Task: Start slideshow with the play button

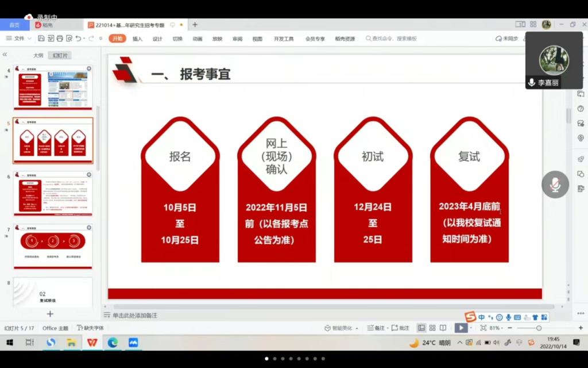Action: tap(461, 328)
